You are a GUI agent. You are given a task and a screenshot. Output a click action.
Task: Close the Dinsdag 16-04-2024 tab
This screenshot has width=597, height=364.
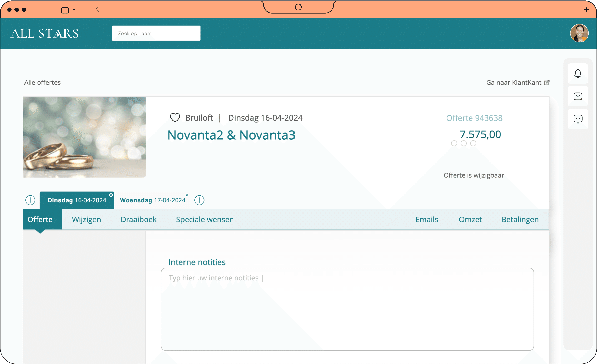[111, 195]
